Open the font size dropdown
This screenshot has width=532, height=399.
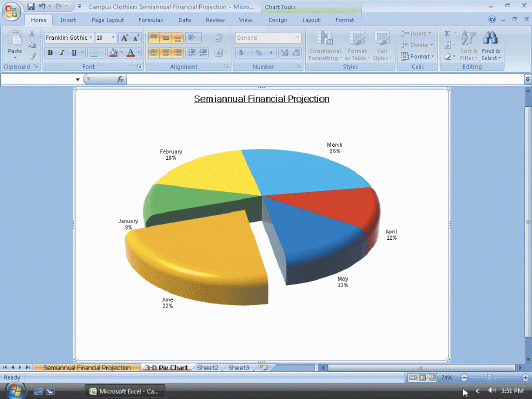(113, 37)
